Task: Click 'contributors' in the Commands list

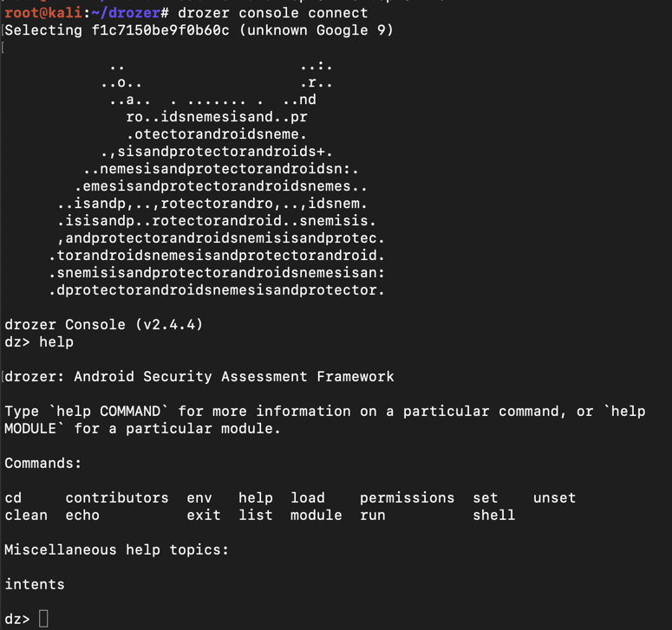Action: (117, 497)
